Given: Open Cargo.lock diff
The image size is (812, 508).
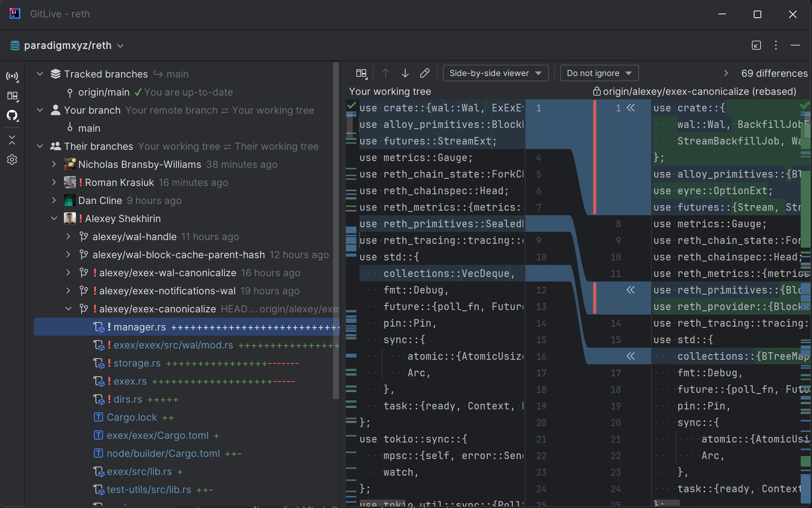Looking at the screenshot, I should tap(132, 417).
